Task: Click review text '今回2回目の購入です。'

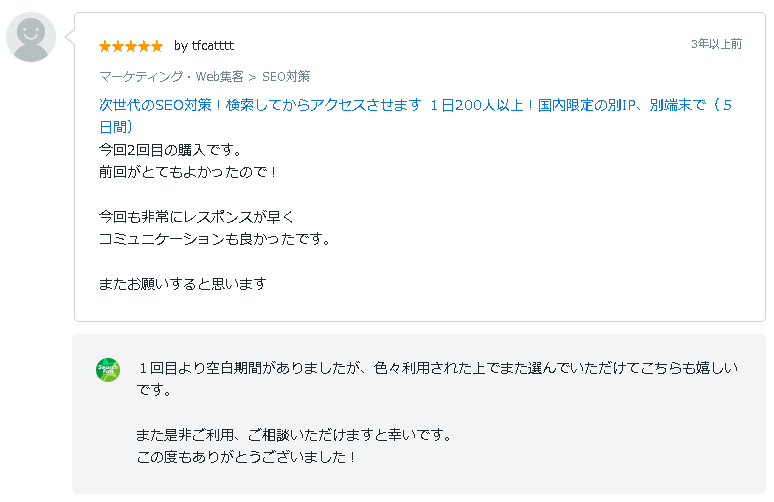Action: pyautogui.click(x=170, y=150)
